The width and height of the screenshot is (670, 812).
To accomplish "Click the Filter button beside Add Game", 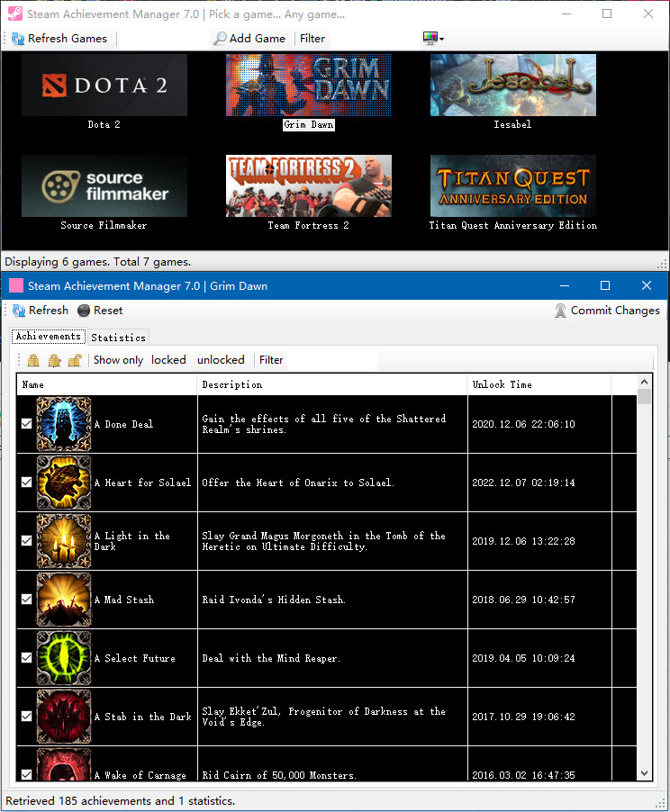I will (x=312, y=39).
